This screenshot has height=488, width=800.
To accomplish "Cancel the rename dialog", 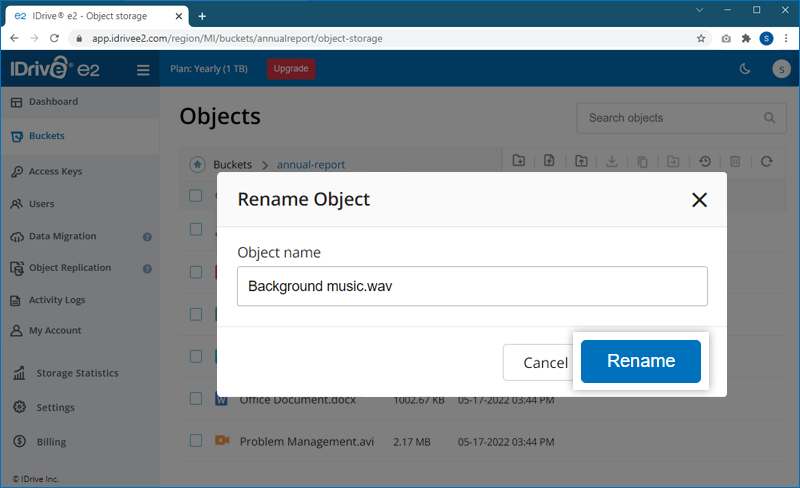I will [545, 362].
